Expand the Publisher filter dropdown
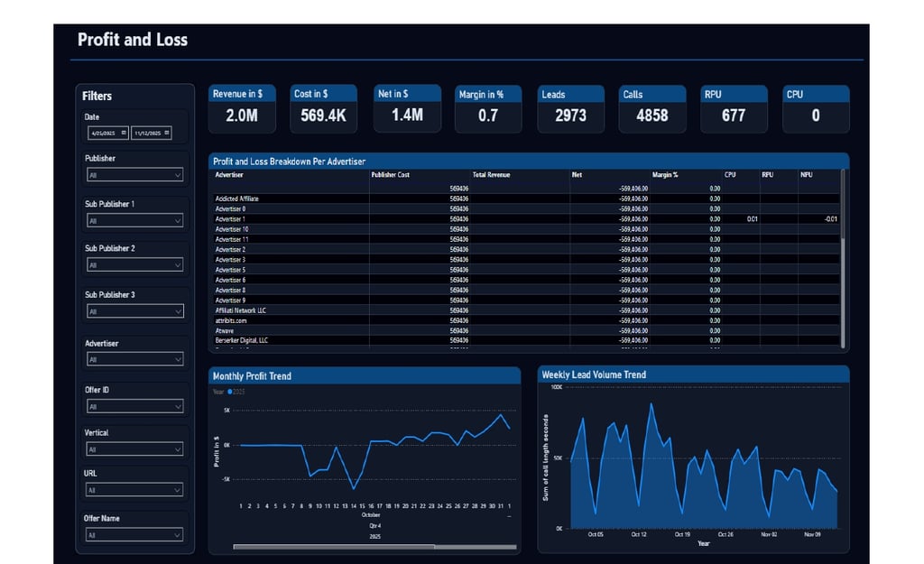924x564 pixels. pos(135,175)
